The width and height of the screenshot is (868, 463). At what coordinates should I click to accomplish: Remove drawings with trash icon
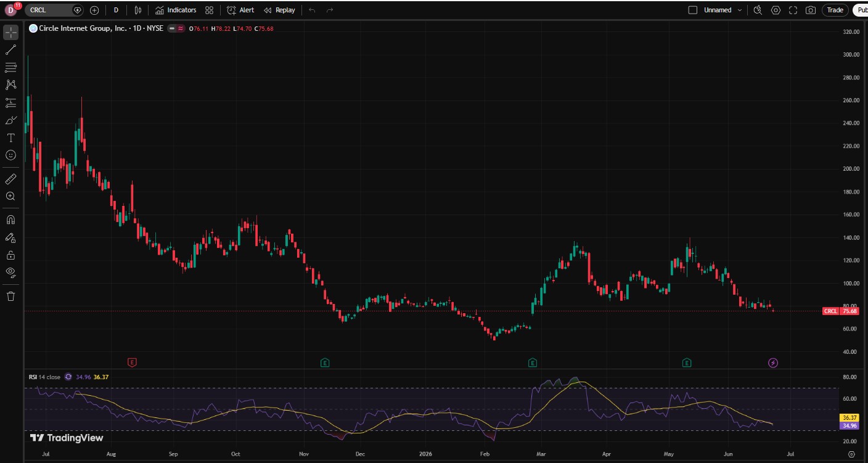(x=11, y=296)
